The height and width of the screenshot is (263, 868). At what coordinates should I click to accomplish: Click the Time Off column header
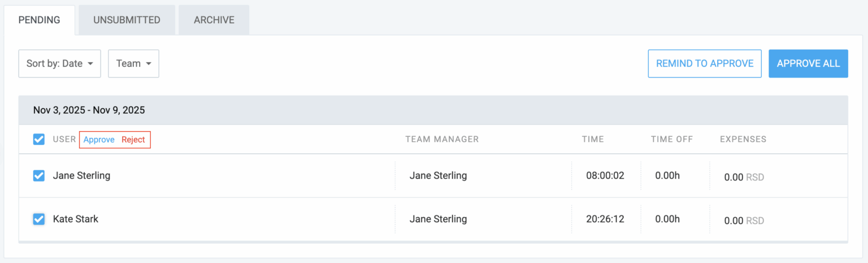coord(671,139)
